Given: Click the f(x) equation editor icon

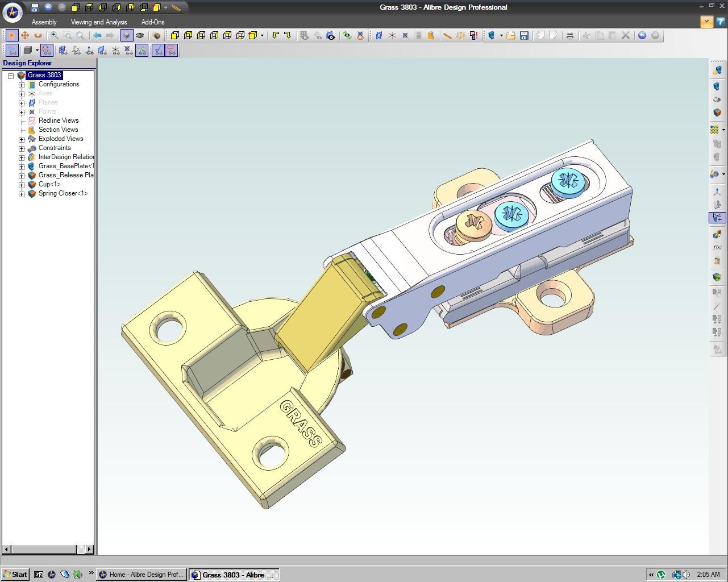Looking at the screenshot, I should (717, 247).
